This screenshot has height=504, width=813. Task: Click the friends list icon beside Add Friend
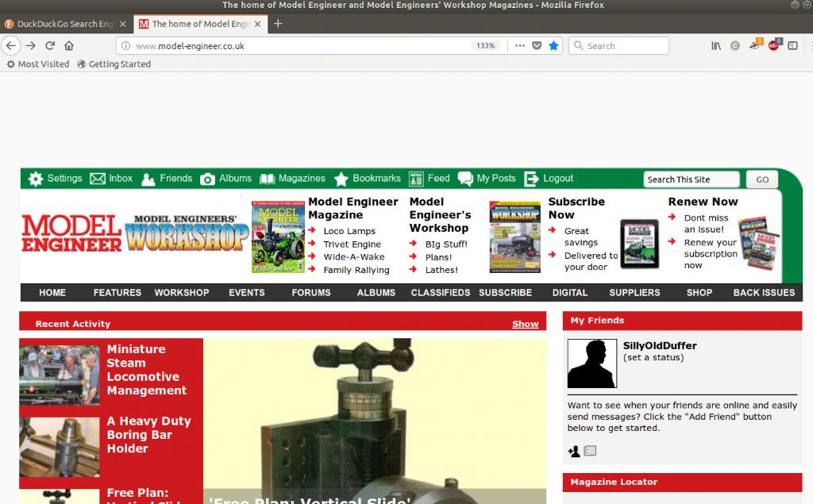(590, 451)
